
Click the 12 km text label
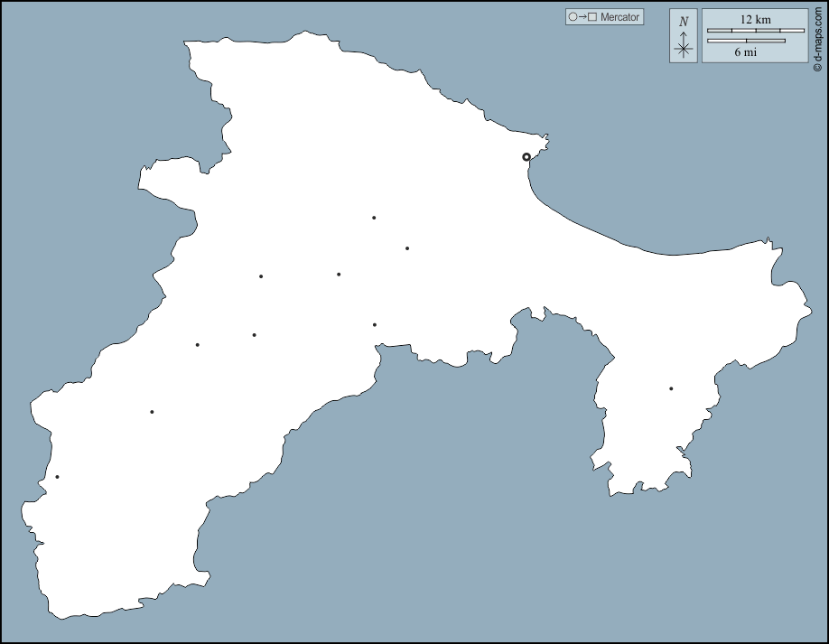(x=755, y=19)
